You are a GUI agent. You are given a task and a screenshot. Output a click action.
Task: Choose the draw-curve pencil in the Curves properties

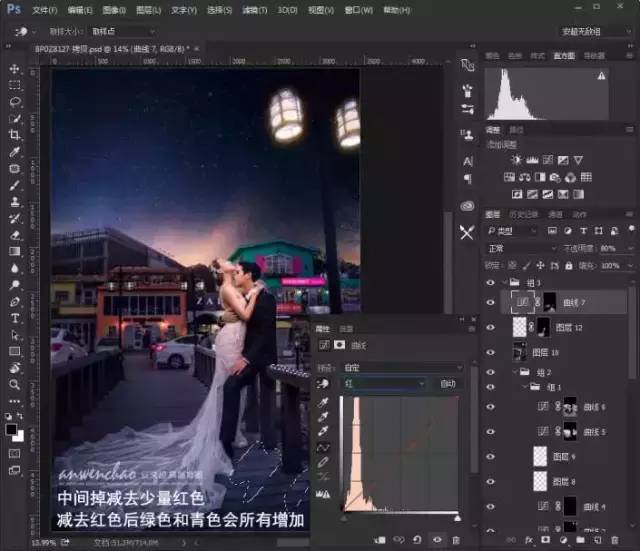click(x=323, y=462)
